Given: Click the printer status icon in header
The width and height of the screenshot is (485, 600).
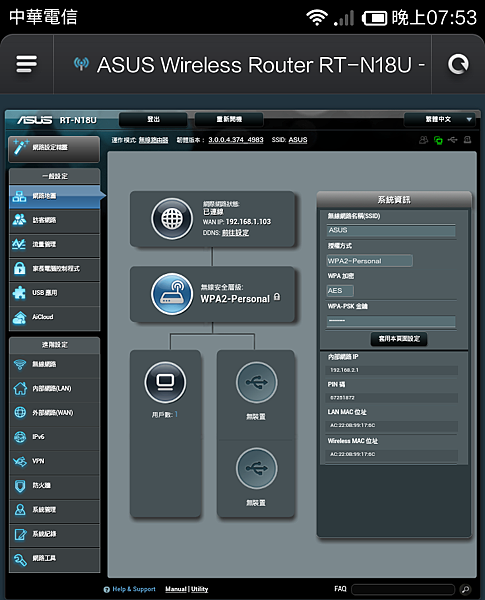Looking at the screenshot, I should [x=467, y=140].
